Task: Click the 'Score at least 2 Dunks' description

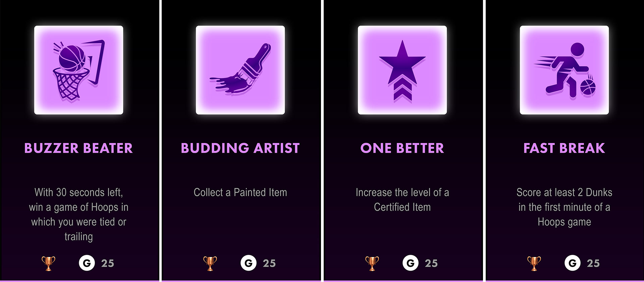Action: click(564, 207)
